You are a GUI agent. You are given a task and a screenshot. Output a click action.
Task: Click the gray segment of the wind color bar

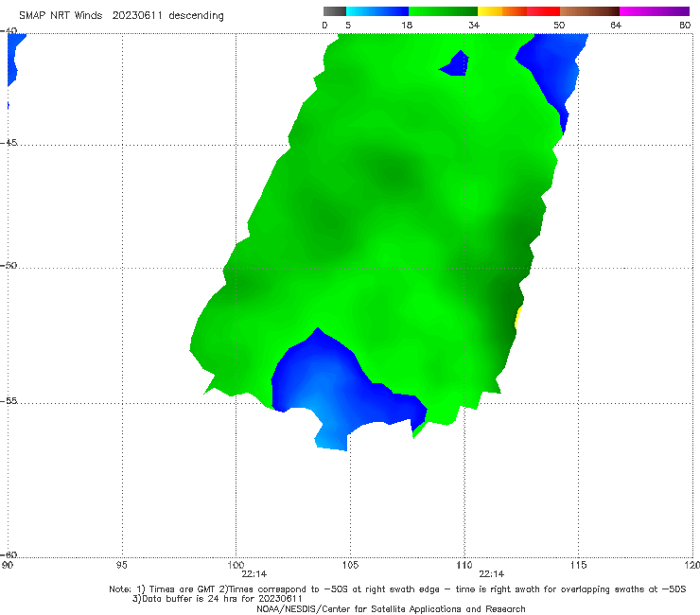[x=334, y=11]
